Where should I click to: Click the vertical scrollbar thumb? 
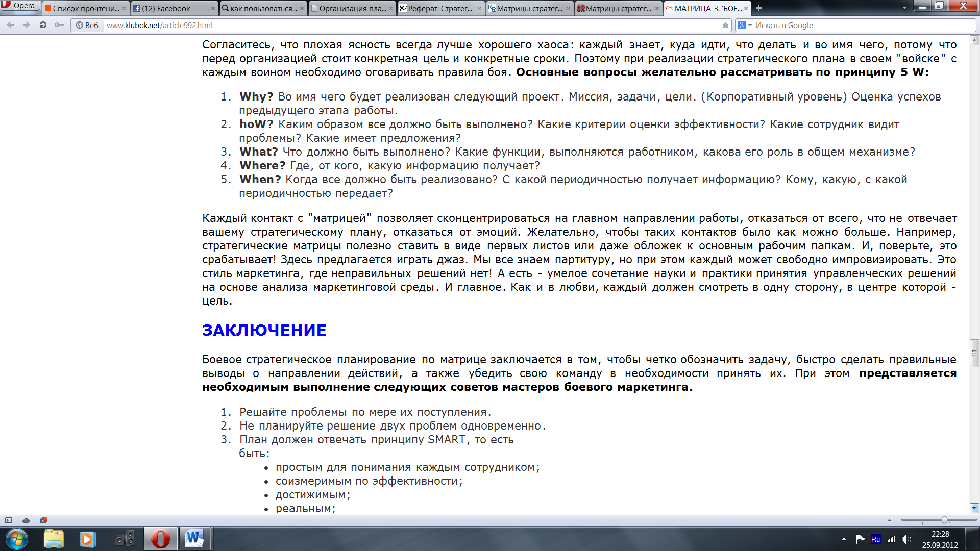tap(974, 353)
